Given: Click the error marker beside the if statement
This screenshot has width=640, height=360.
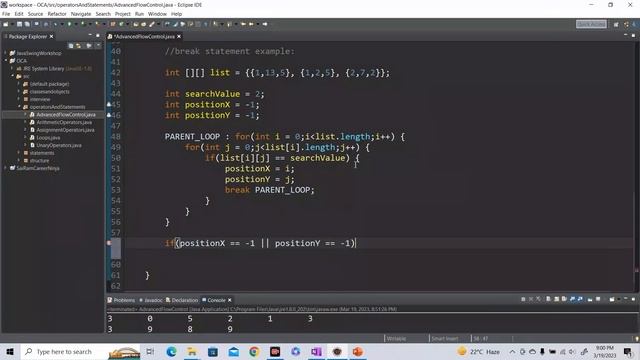Looking at the screenshot, I should tap(109, 243).
